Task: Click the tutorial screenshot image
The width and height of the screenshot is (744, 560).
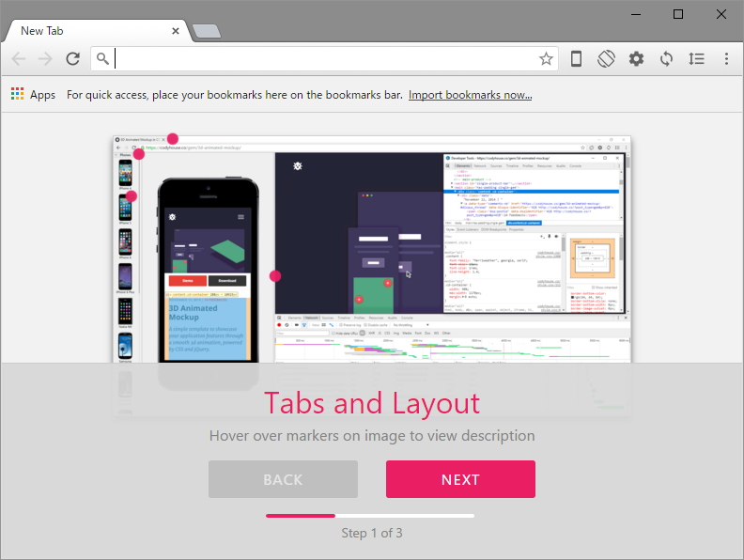Action: pos(372,249)
